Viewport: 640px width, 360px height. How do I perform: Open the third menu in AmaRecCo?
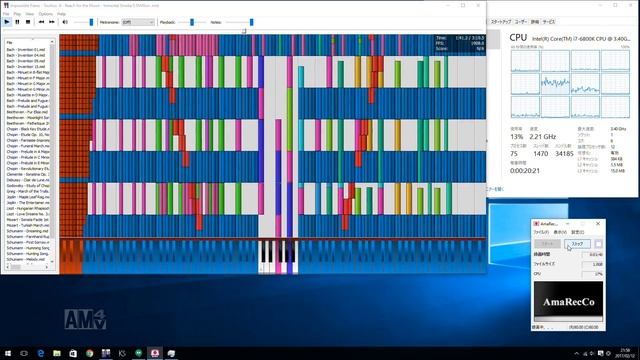[x=578, y=232]
